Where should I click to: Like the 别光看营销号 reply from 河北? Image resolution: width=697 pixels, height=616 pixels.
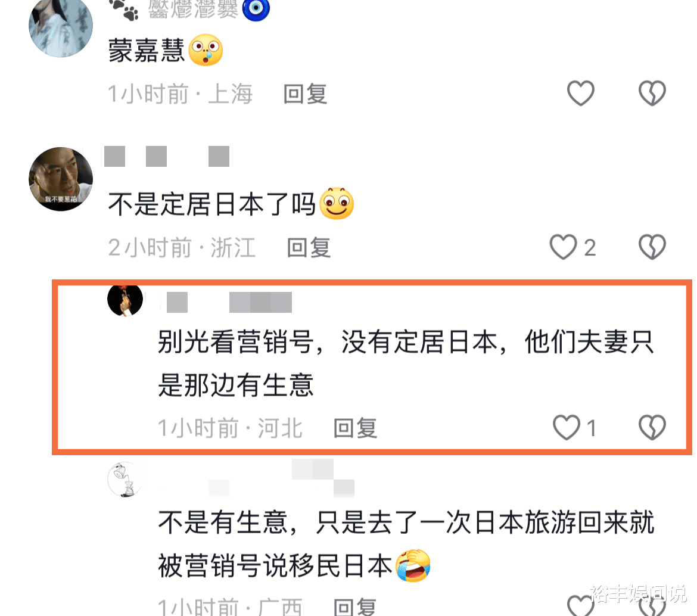[x=567, y=428]
